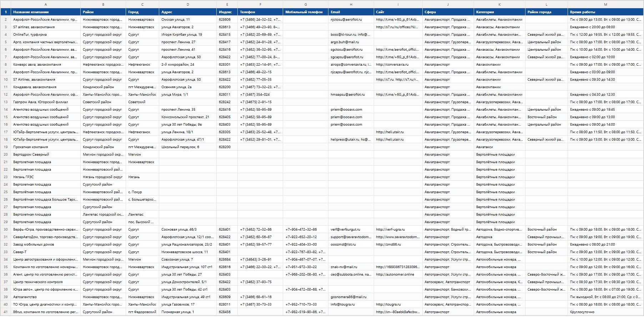This screenshot has height=322, width=644.
Task: Select the cell 'Вертодром Северный'
Action: pos(46,154)
